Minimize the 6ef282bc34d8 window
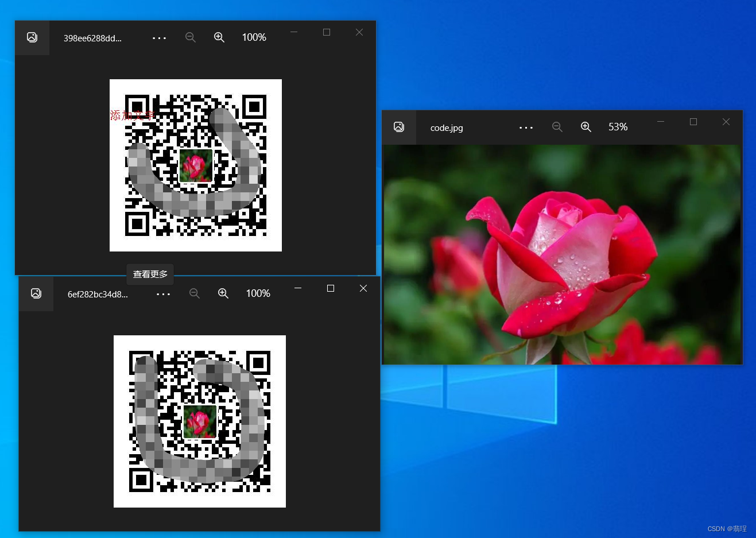The height and width of the screenshot is (538, 756). point(298,288)
